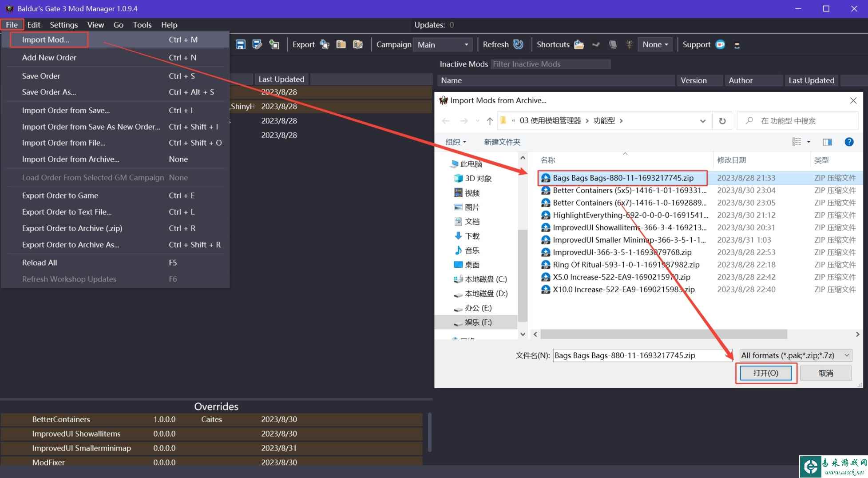Click the 文件名 filename input box
This screenshot has height=478, width=868.
[642, 355]
